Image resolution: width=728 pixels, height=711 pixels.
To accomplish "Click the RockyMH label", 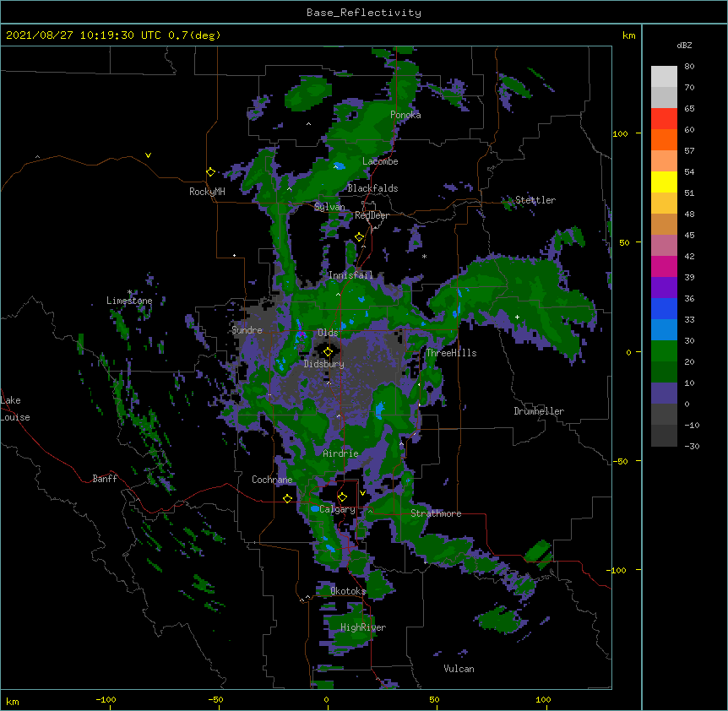I will [x=207, y=192].
